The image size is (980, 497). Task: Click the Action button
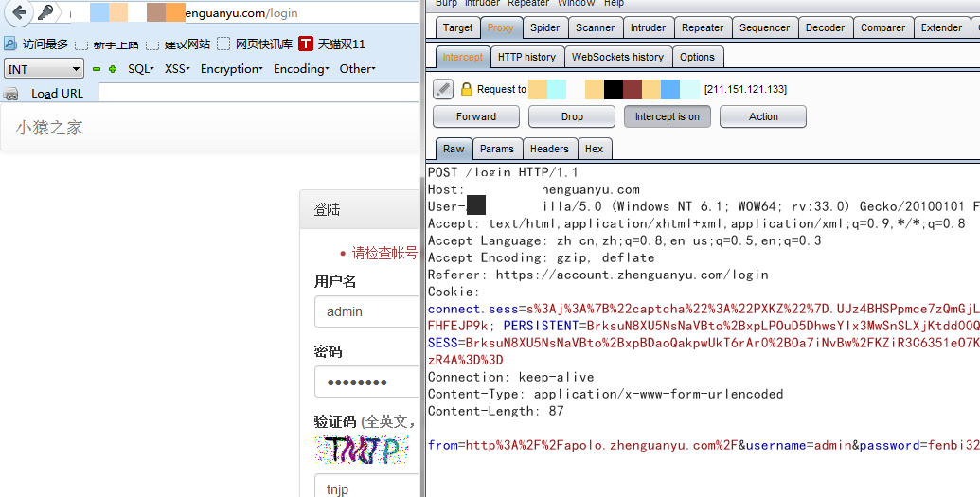[x=763, y=116]
